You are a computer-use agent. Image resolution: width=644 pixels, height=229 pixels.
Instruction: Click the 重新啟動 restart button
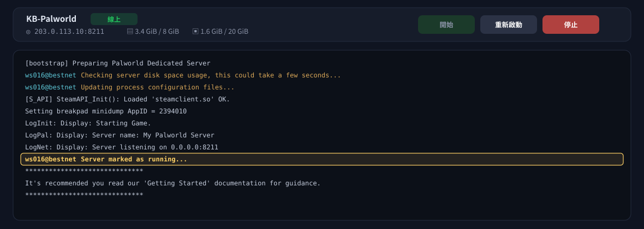pos(509,25)
